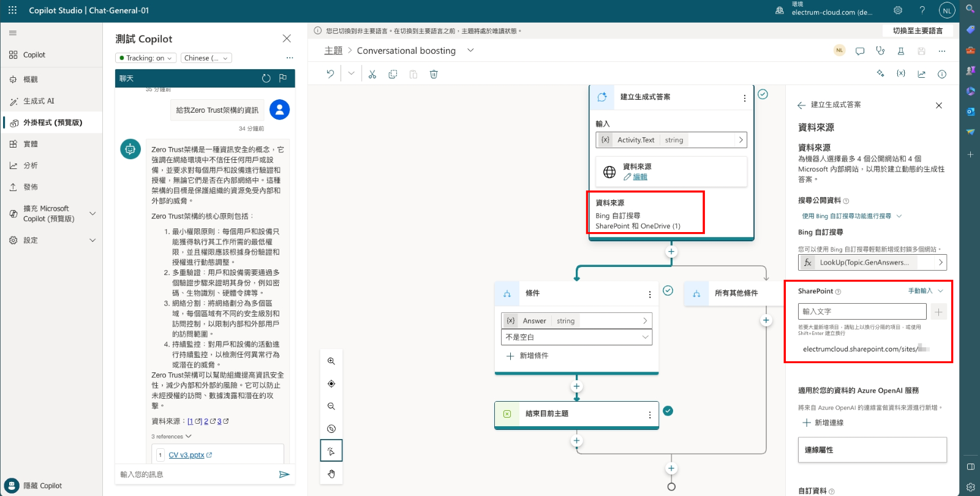Open the app launcher grid icon
Screen dimensions: 980x496
(x=12, y=10)
